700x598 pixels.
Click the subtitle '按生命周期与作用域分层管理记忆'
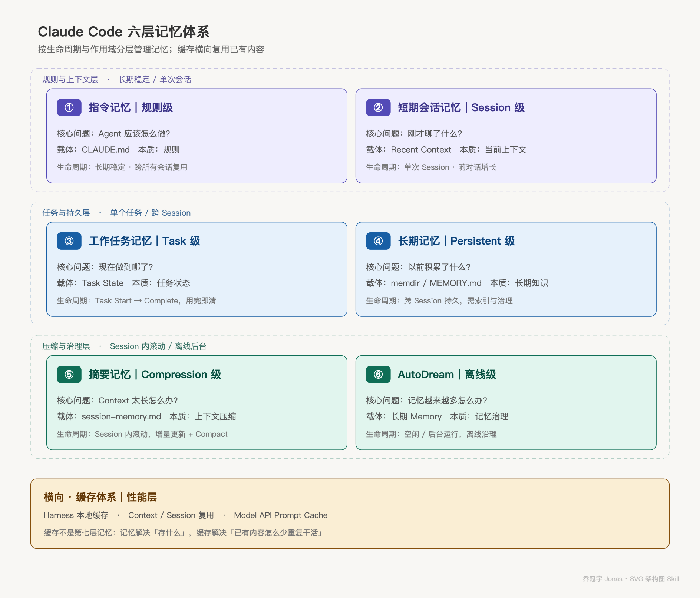tap(103, 49)
